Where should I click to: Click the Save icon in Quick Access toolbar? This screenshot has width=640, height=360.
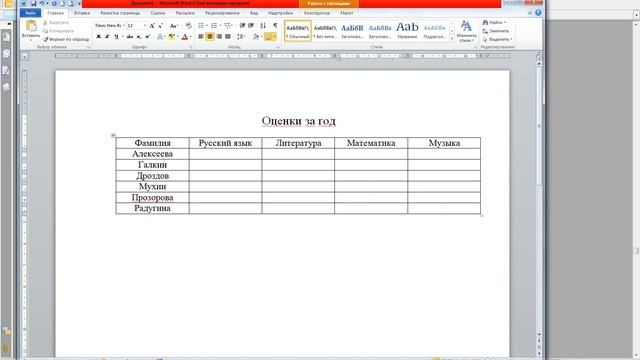(33, 3)
